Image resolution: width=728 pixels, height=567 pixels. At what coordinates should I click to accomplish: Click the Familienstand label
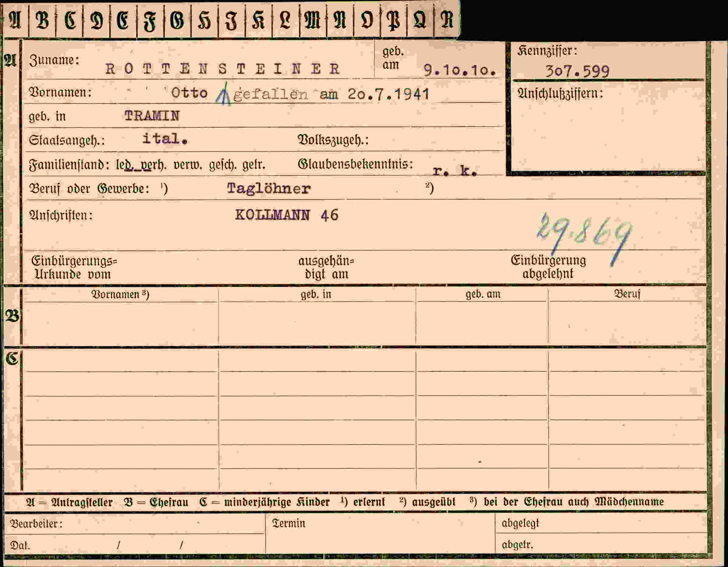[x=69, y=165]
